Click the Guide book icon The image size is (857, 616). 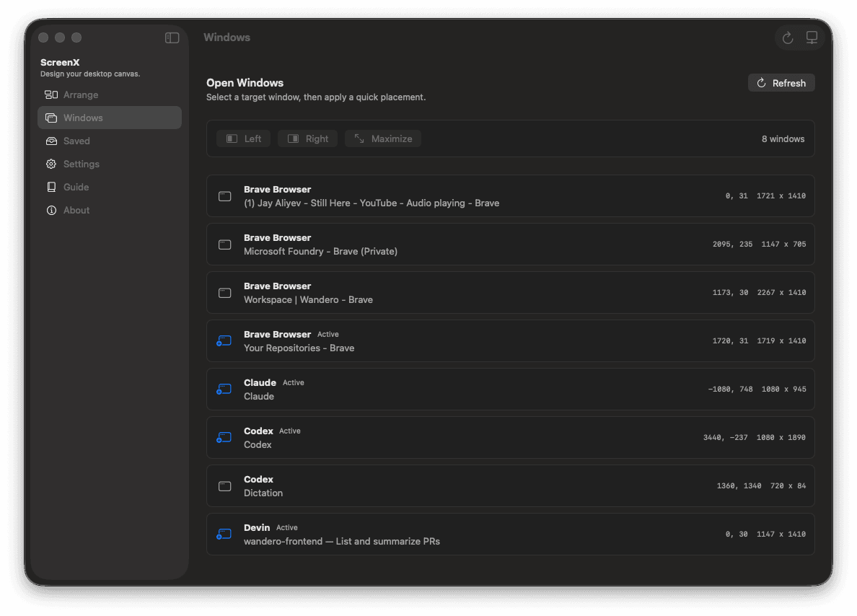(51, 187)
